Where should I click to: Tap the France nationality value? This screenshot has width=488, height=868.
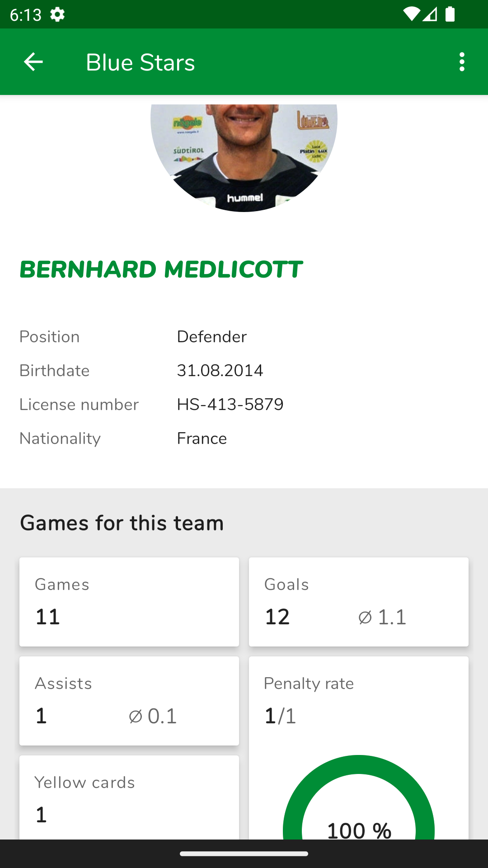point(202,439)
